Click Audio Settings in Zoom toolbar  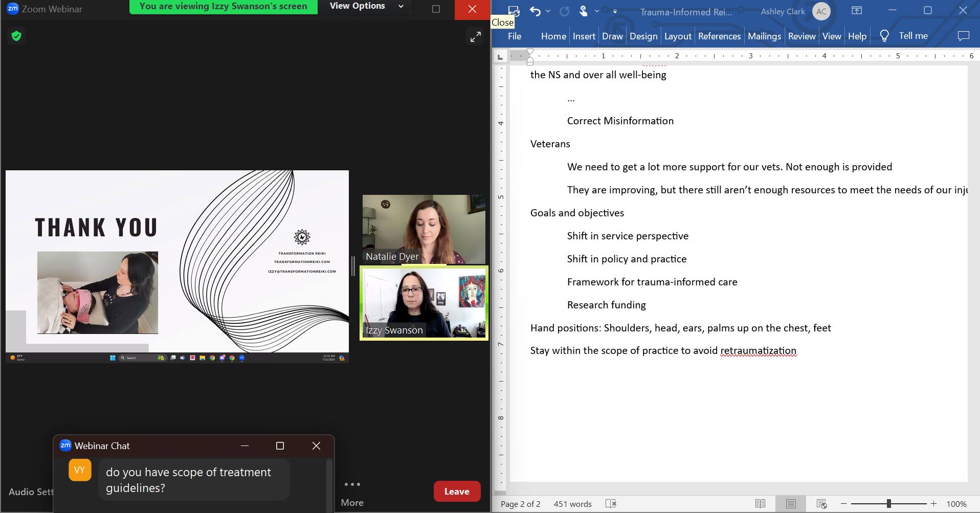click(31, 492)
